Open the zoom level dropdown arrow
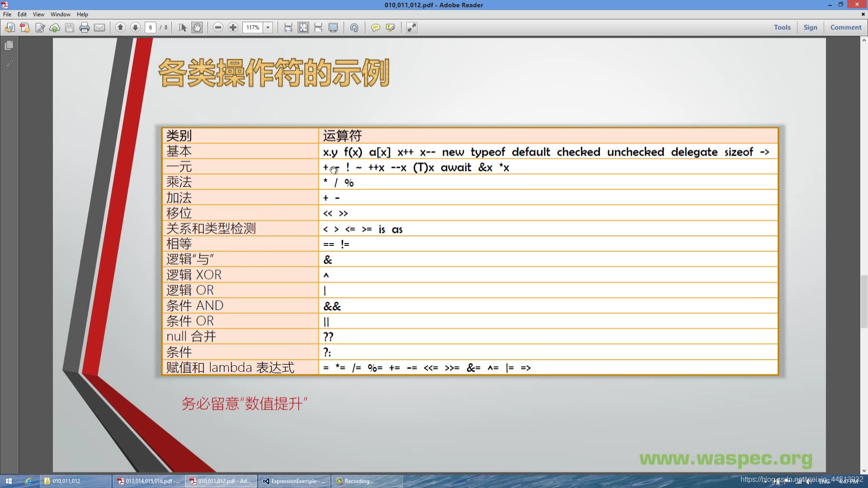Screen dimensions: 868x488 coord(268,28)
